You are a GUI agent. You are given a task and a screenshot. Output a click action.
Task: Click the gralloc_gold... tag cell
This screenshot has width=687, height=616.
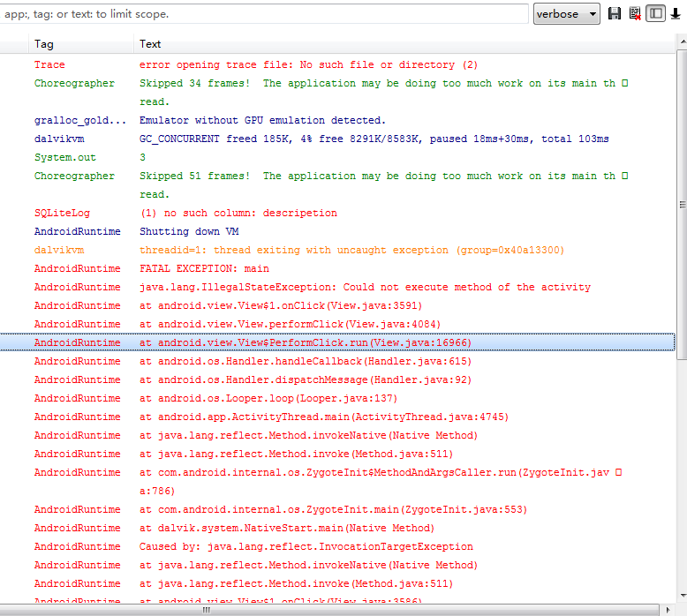tap(80, 120)
